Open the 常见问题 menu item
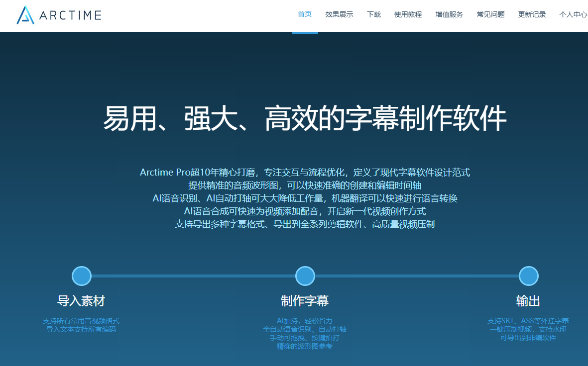Viewport: 588px width, 366px height. point(490,14)
